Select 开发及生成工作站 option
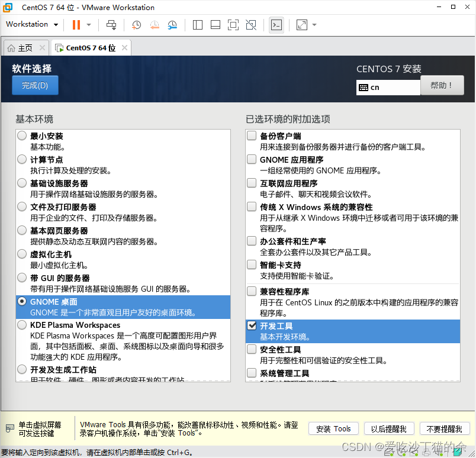 (22, 369)
